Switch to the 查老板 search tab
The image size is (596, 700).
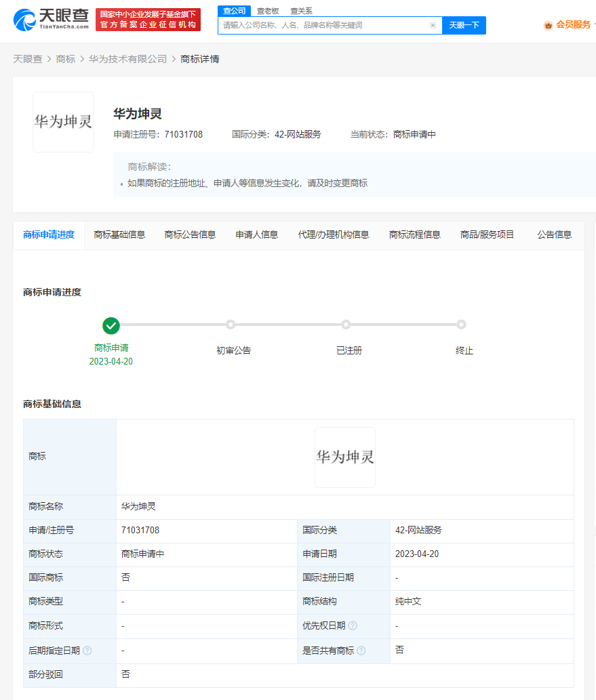pos(266,11)
